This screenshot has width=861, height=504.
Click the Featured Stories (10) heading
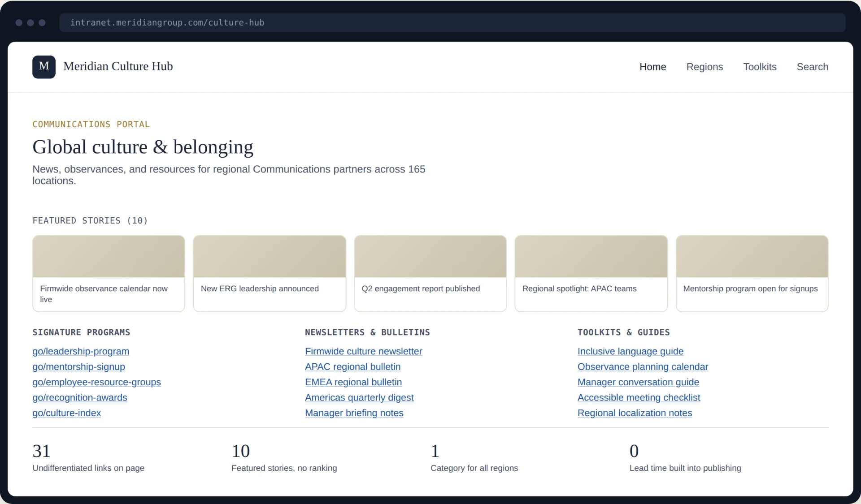(x=90, y=220)
